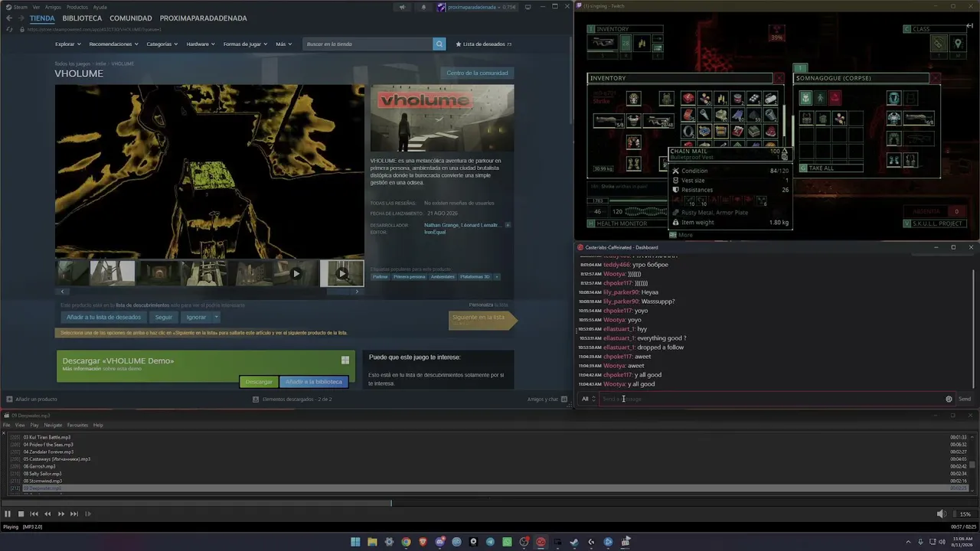Expand the Explorar dropdown in the store
Screen dimensions: 980x551
(x=67, y=44)
